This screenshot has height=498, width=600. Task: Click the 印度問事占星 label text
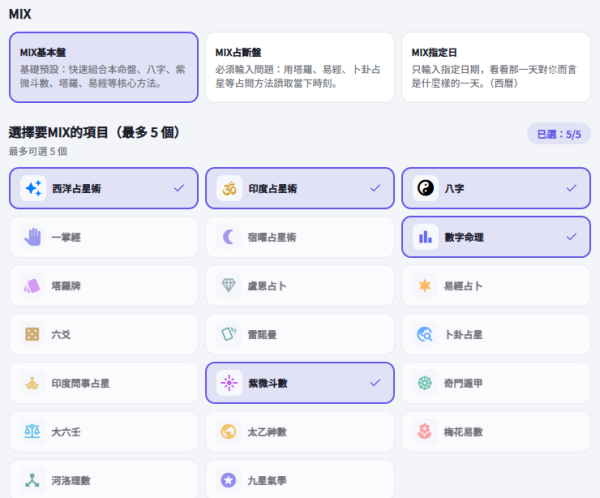[x=81, y=383]
